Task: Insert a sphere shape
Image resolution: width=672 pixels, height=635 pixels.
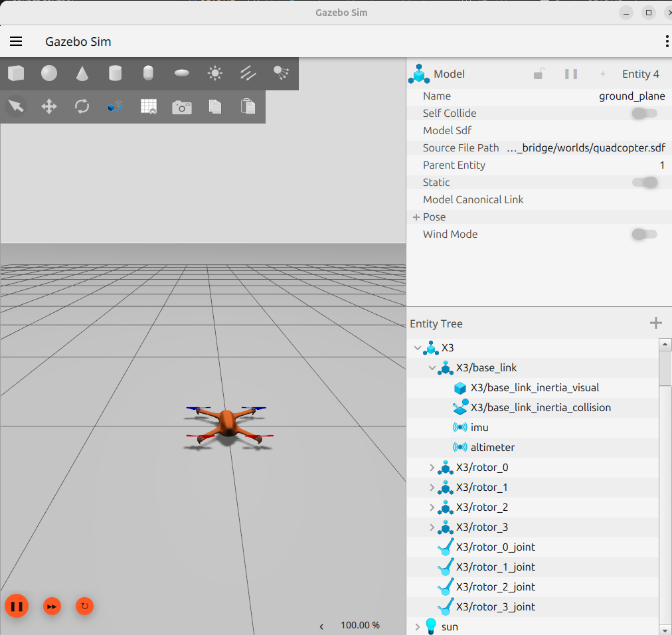Action: 49,73
